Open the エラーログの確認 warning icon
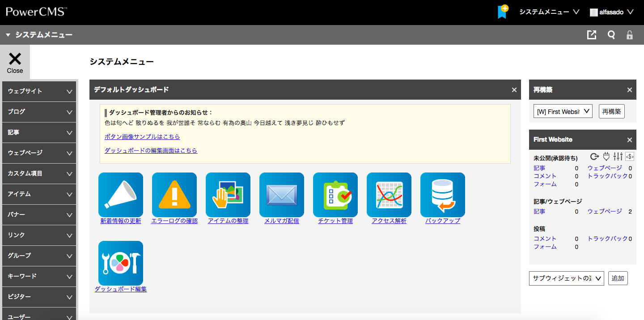This screenshot has height=320, width=644. (174, 195)
